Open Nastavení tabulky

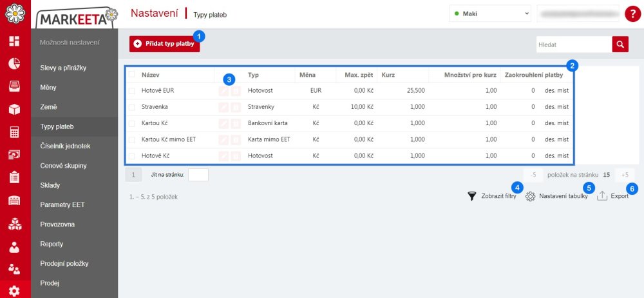[556, 196]
